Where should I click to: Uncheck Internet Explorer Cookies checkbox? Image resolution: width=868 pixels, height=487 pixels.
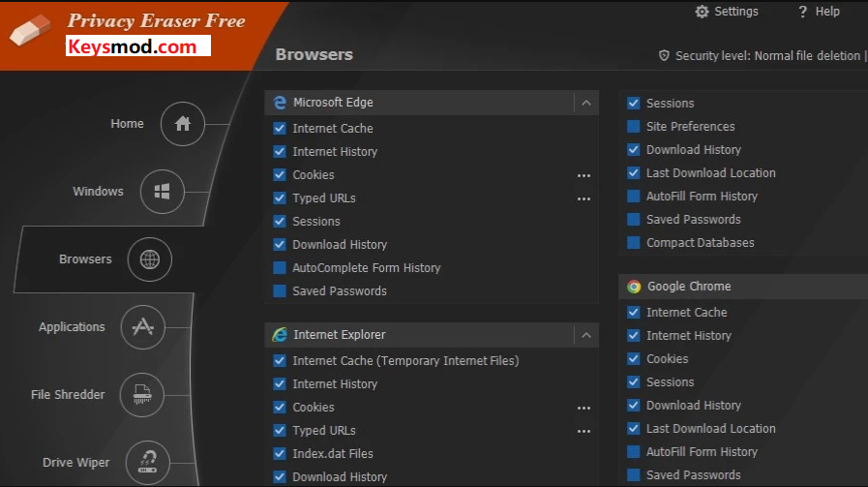click(280, 408)
